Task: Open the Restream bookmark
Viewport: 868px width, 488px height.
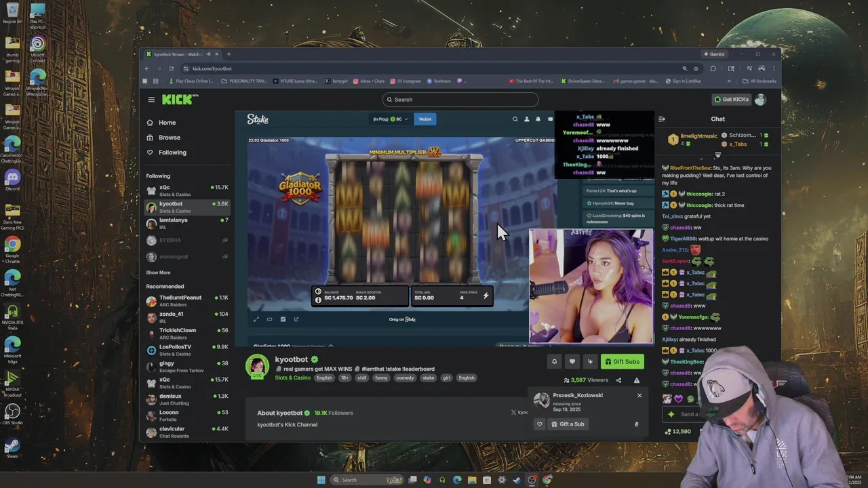Action: tap(439, 81)
